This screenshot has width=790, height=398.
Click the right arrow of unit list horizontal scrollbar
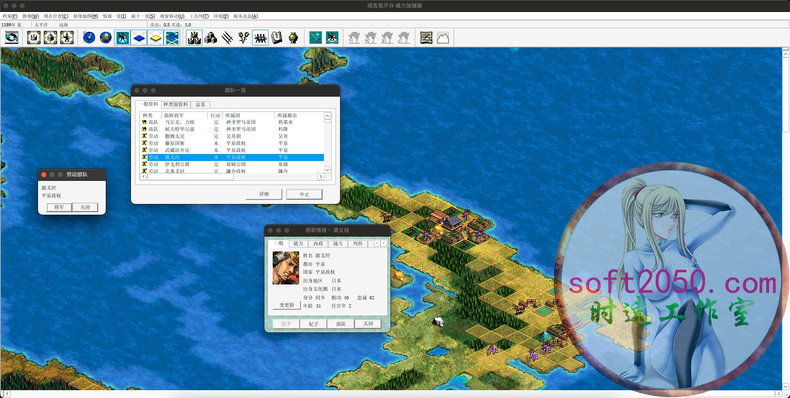tap(320, 177)
